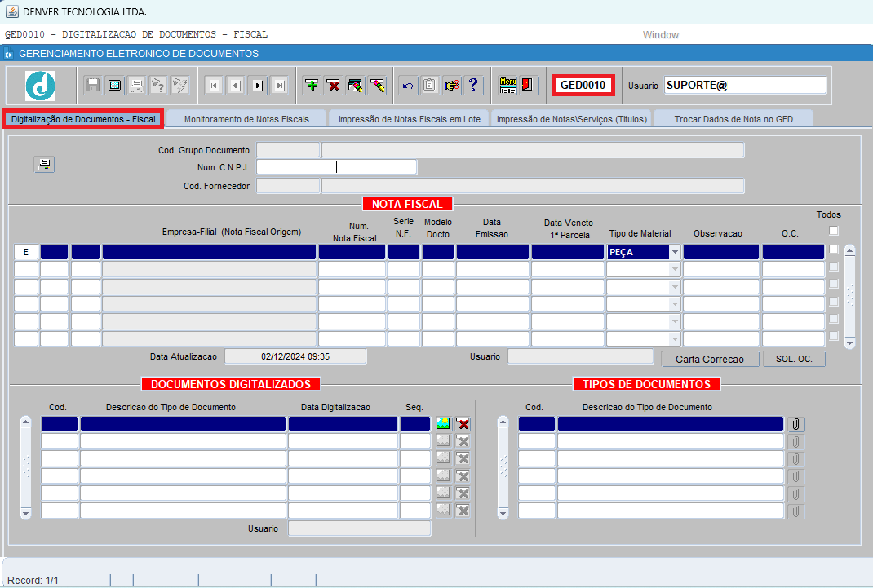Image resolution: width=873 pixels, height=588 pixels.
Task: Click the clear record window-eraser icon
Action: click(355, 85)
